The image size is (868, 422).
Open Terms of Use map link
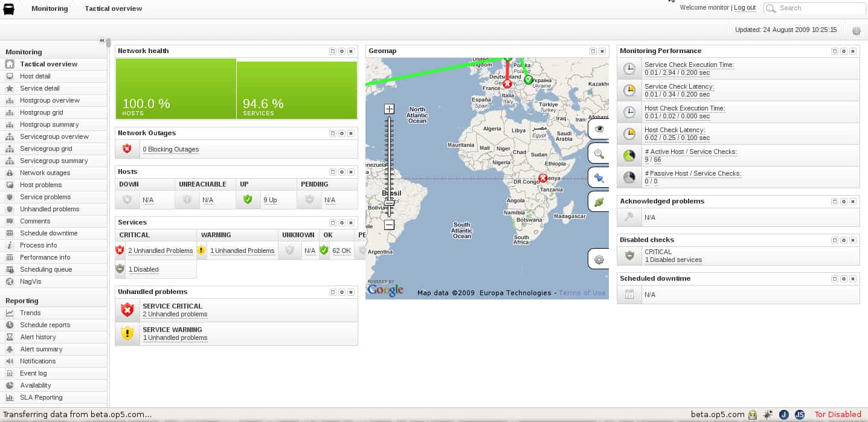click(582, 293)
